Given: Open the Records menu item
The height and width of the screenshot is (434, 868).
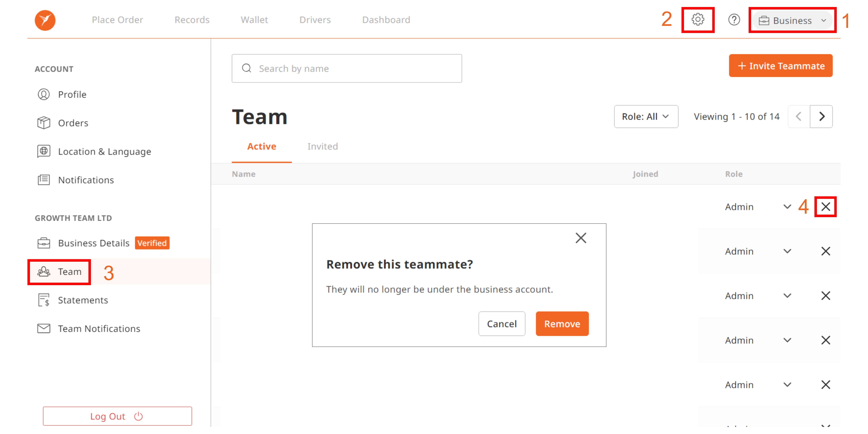Looking at the screenshot, I should [192, 20].
